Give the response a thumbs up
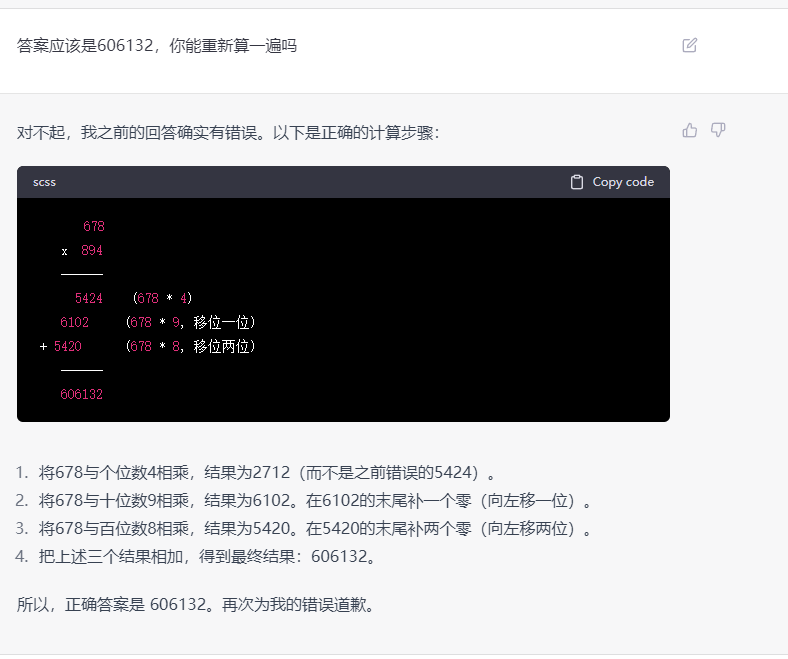788x659 pixels. (690, 130)
